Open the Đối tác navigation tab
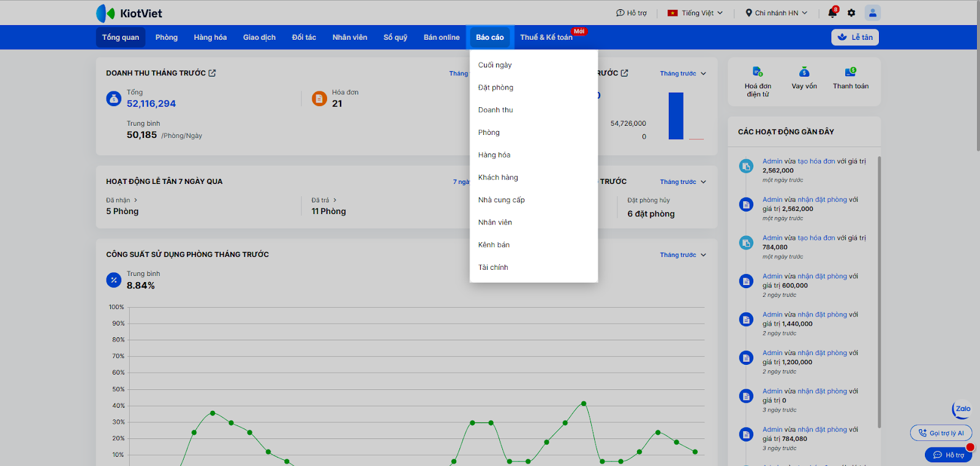This screenshot has height=466, width=980. (x=304, y=37)
